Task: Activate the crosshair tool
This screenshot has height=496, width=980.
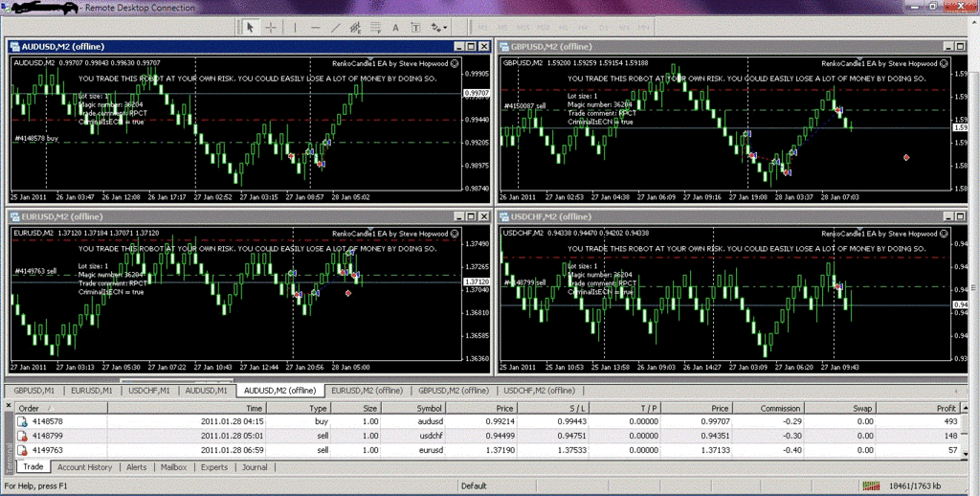Action: tap(271, 28)
